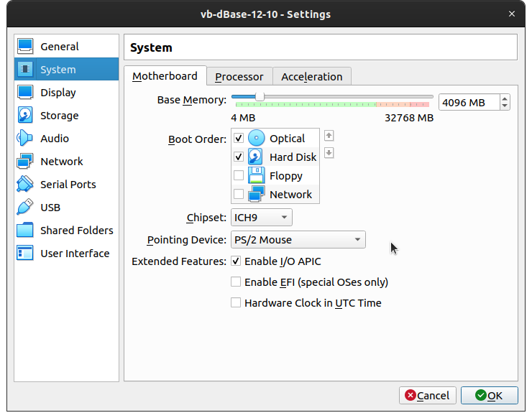Toggle Hardware Clock in UTC Time
The width and height of the screenshot is (532, 418).
coord(236,303)
